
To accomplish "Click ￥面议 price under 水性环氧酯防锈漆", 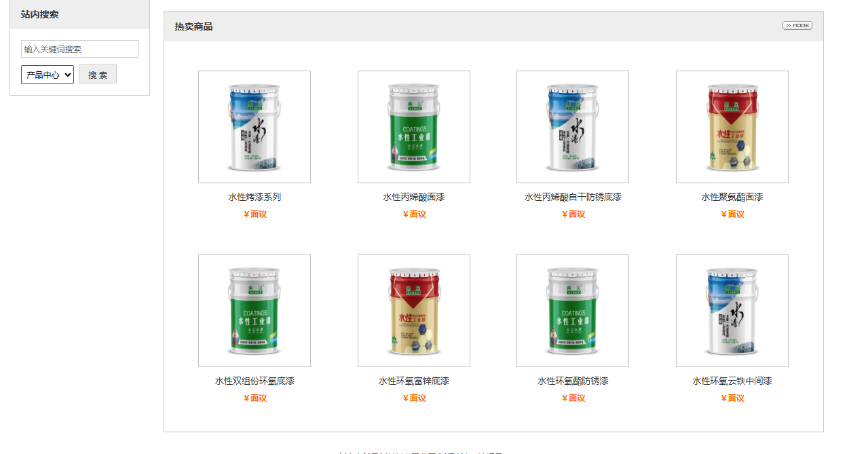I will pos(573,398).
